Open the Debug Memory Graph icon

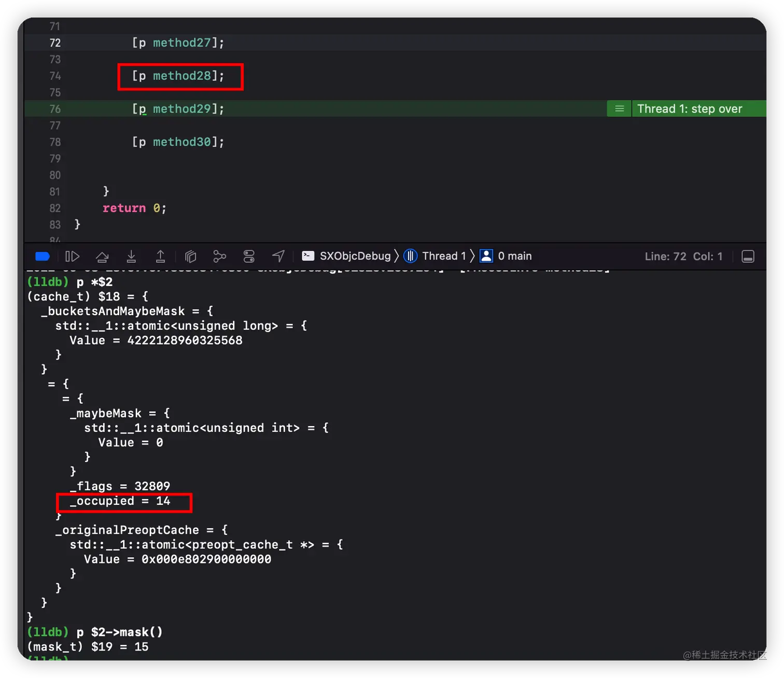(x=220, y=256)
